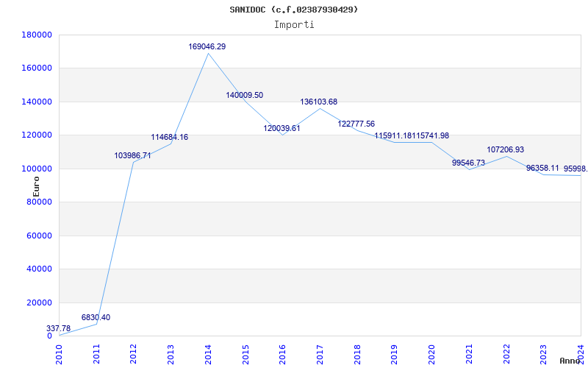The height and width of the screenshot is (368, 588).
Task: Click the data label 140009.50
Action: click(x=245, y=96)
